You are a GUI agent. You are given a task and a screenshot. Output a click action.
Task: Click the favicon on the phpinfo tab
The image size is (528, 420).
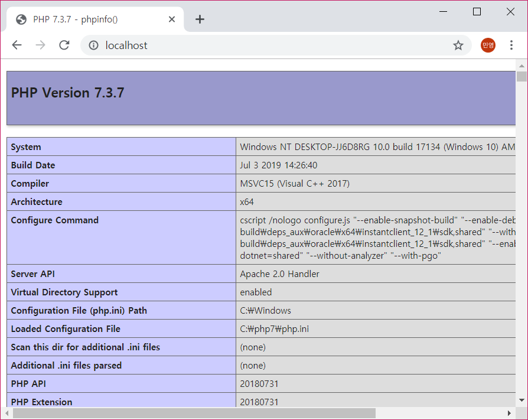pos(21,19)
